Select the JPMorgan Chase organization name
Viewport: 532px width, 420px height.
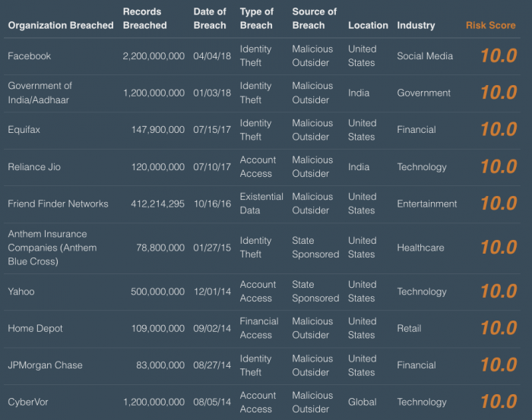click(x=45, y=365)
